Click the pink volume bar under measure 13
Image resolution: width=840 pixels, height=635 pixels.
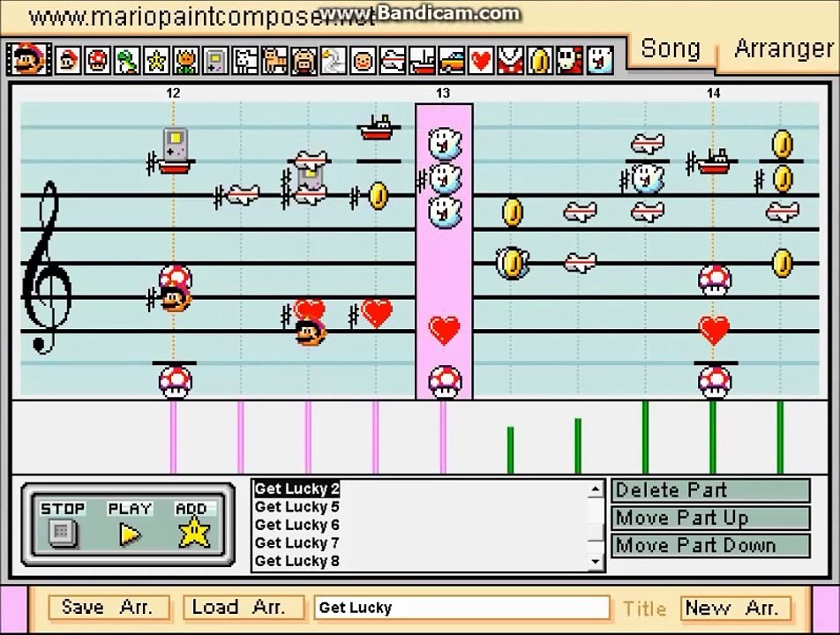(443, 437)
